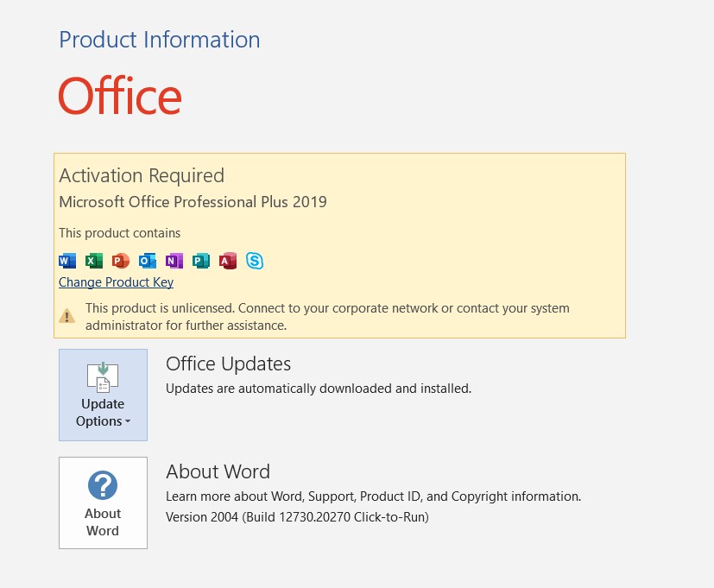Viewport: 714px width, 588px height.
Task: Open the Change Product Key link
Action: point(116,282)
